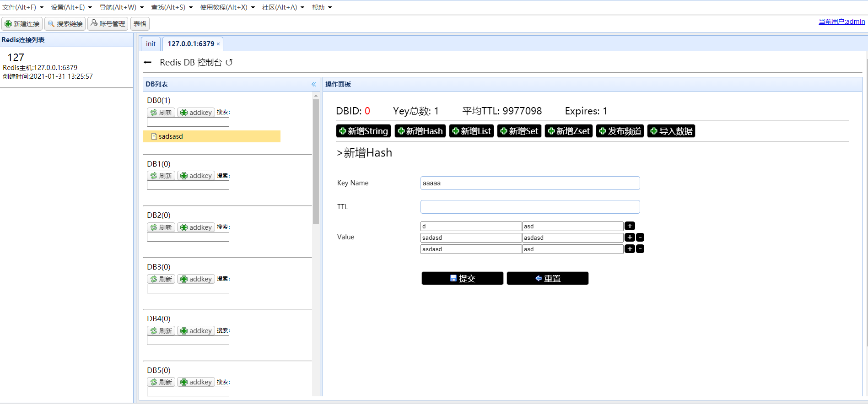Click addkey under DB0
The image size is (868, 405).
click(x=196, y=113)
